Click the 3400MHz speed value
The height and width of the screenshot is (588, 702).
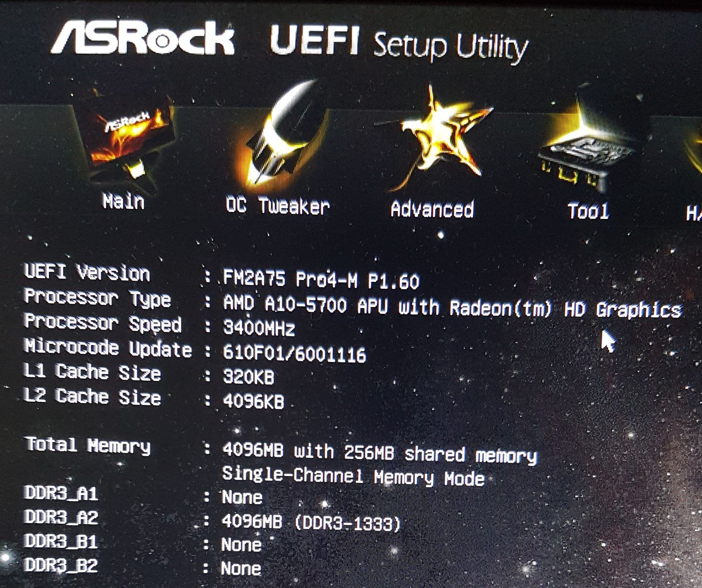(259, 328)
